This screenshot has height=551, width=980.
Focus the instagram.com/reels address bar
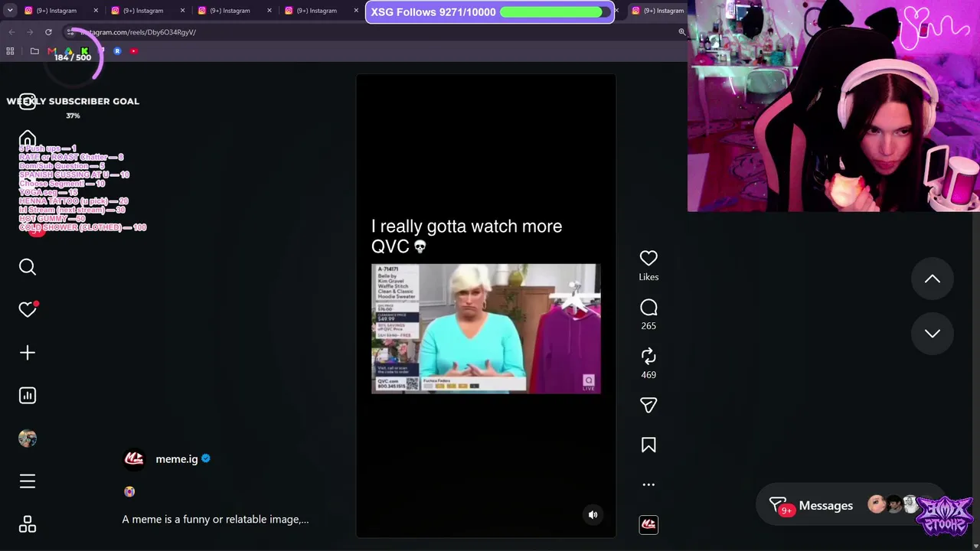367,32
